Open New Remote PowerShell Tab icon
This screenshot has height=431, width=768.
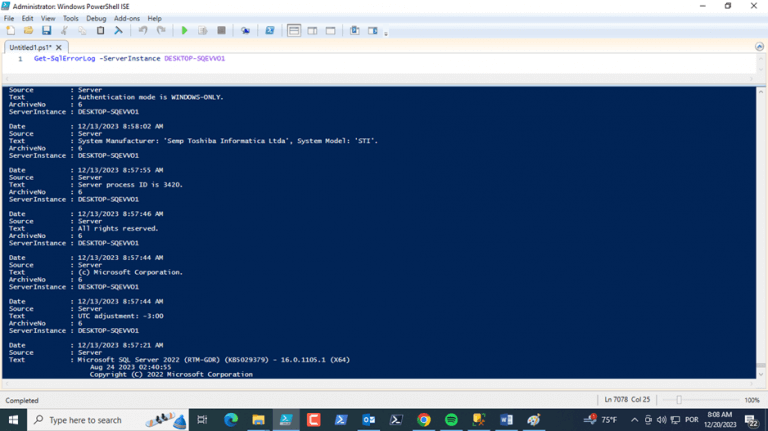click(245, 30)
